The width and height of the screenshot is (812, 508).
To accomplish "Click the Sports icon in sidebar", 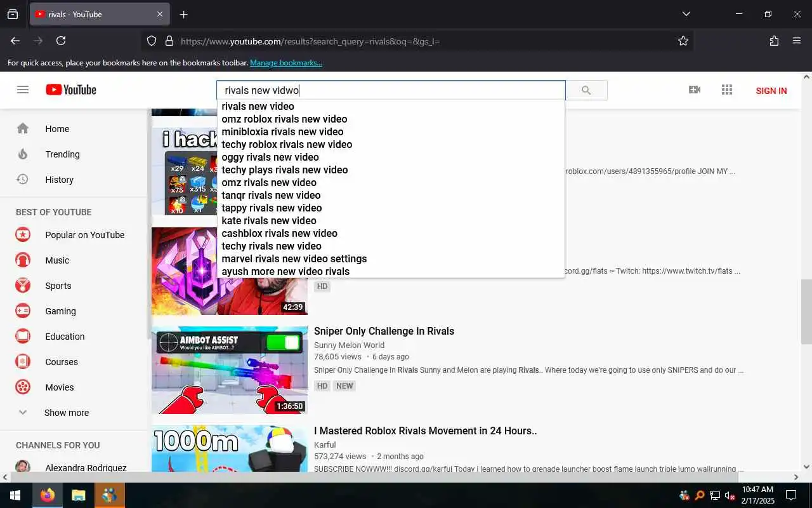I will pos(23,285).
